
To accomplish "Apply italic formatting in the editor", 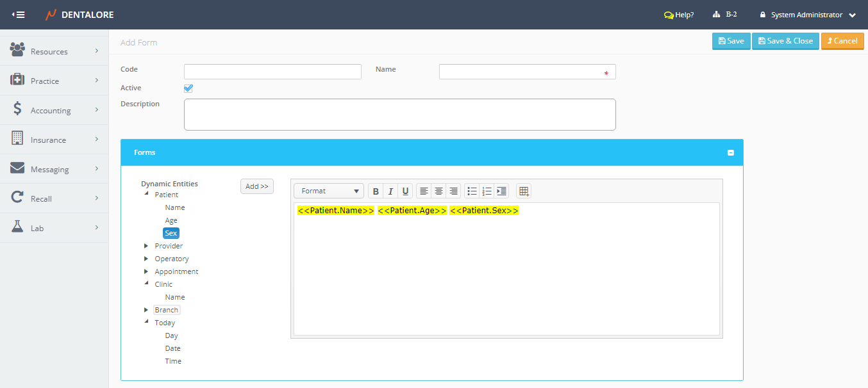I will (x=390, y=191).
